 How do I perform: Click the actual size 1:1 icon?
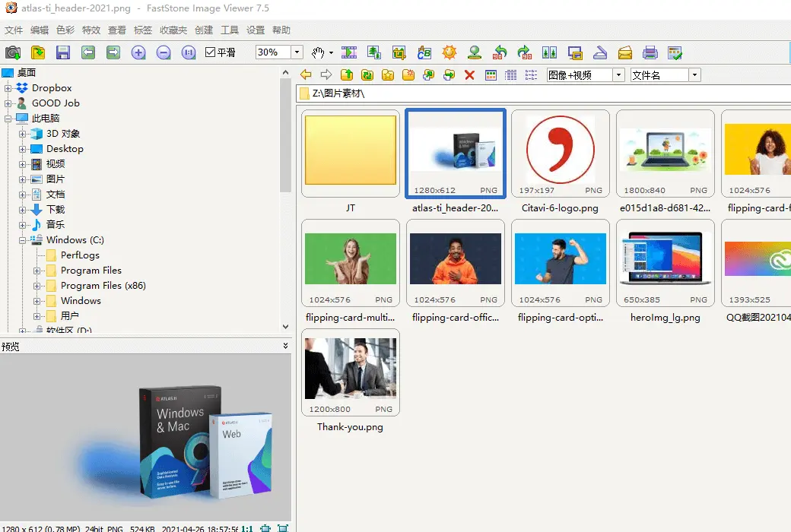tap(189, 52)
